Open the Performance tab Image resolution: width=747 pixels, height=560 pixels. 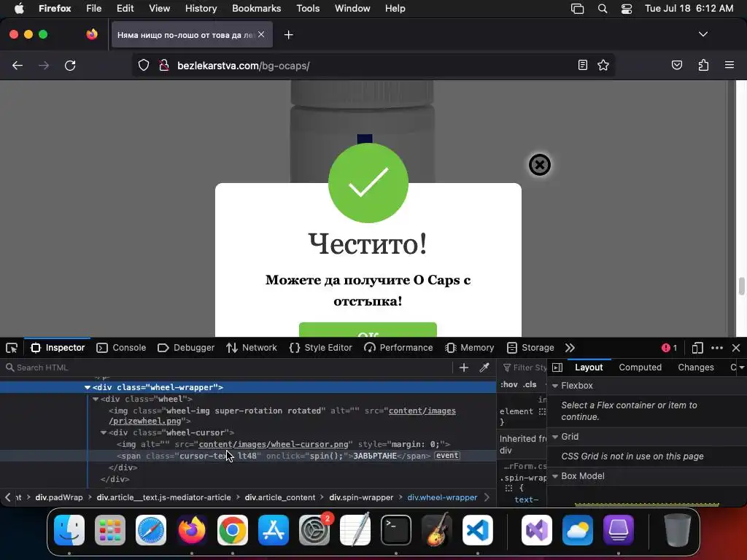pos(398,348)
